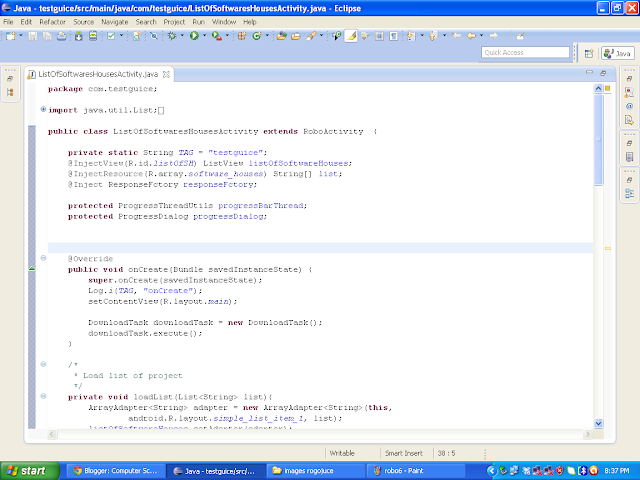The width and height of the screenshot is (640, 480).
Task: Click the Last Edit Location icon
Action: [x=457, y=36]
